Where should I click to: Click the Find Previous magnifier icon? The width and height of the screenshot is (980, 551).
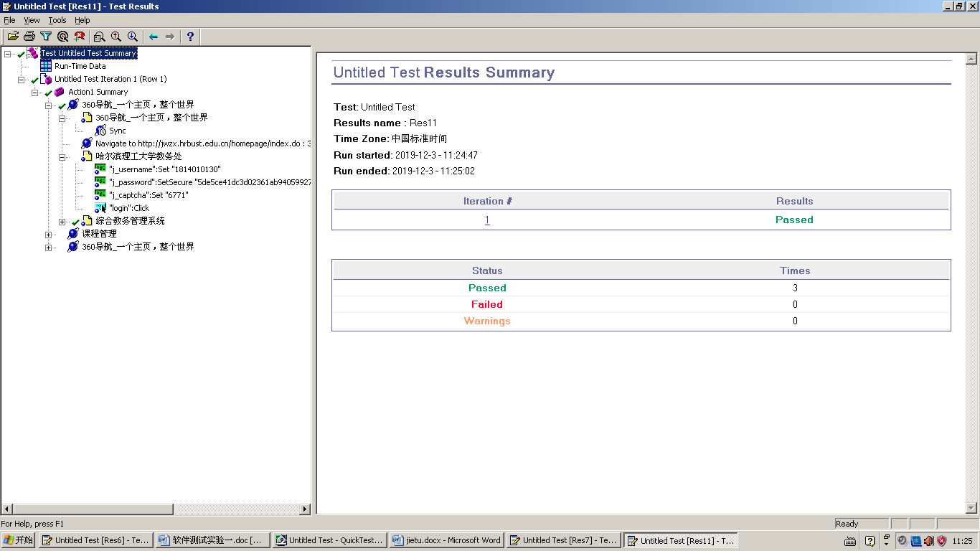click(116, 37)
